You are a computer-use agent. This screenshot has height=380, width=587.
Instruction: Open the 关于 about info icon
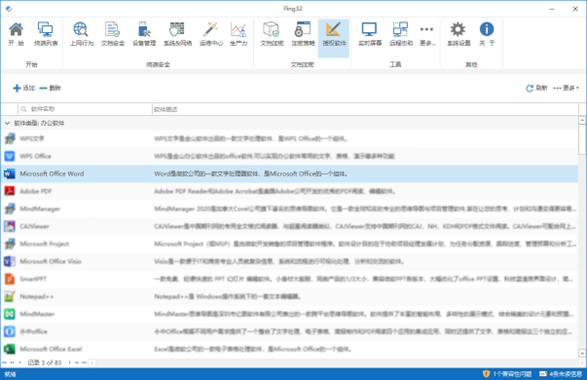tap(487, 34)
